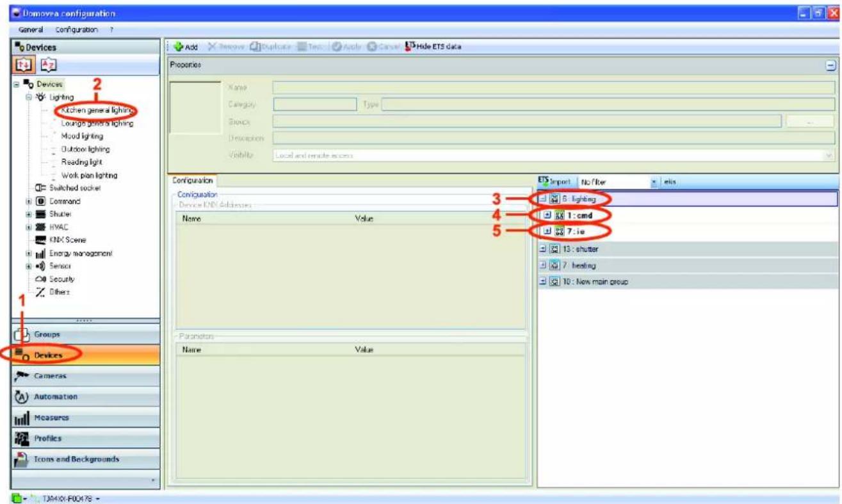Screen dimensions: 842x504
Task: Click the Name field in Properties
Action: click(x=554, y=87)
